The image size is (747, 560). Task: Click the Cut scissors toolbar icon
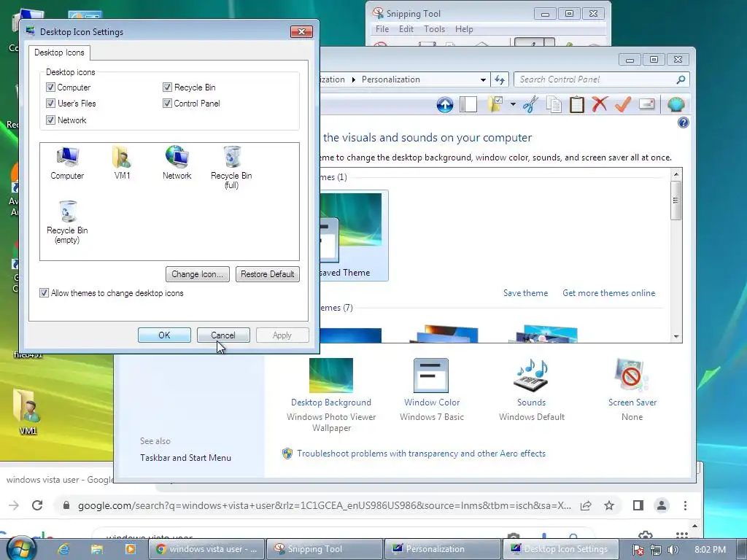click(x=530, y=104)
